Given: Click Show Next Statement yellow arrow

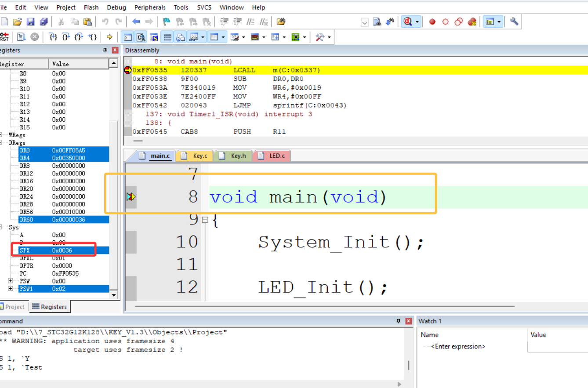Looking at the screenshot, I should click(x=109, y=37).
